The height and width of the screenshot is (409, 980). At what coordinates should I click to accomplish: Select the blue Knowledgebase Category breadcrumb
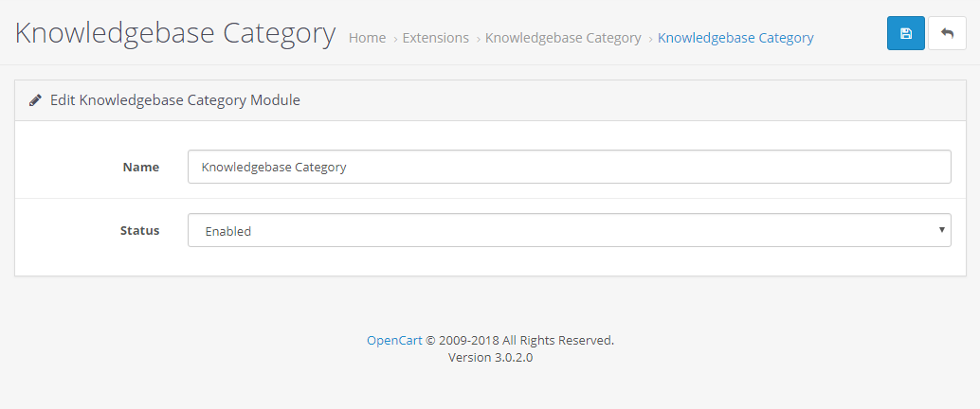[735, 38]
